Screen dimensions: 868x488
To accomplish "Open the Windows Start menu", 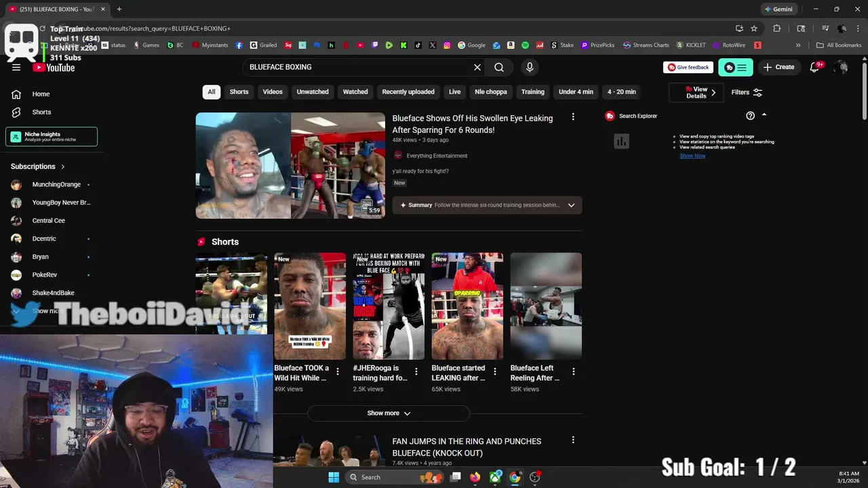I will click(334, 477).
